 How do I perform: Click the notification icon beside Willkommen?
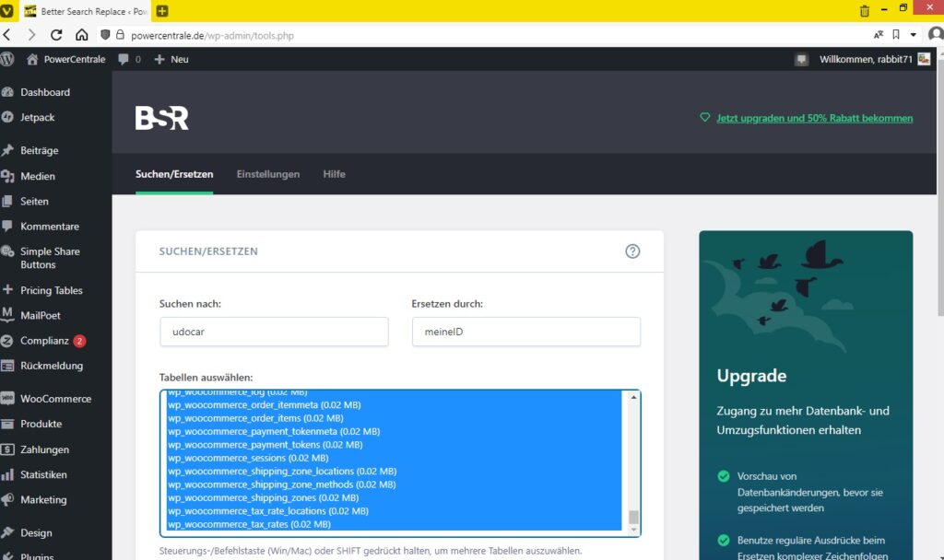(801, 60)
